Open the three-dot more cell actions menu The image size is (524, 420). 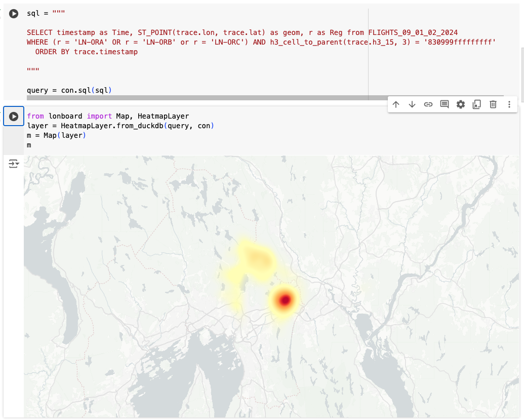[509, 104]
